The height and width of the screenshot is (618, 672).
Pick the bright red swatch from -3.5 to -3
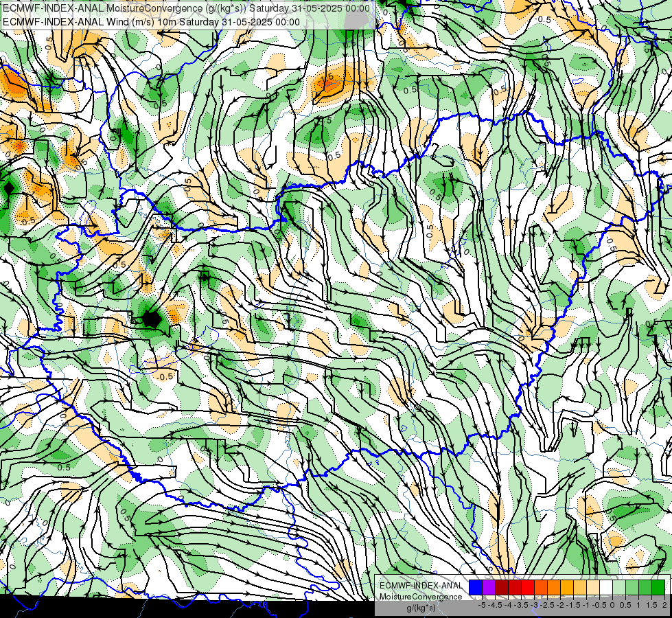click(528, 587)
